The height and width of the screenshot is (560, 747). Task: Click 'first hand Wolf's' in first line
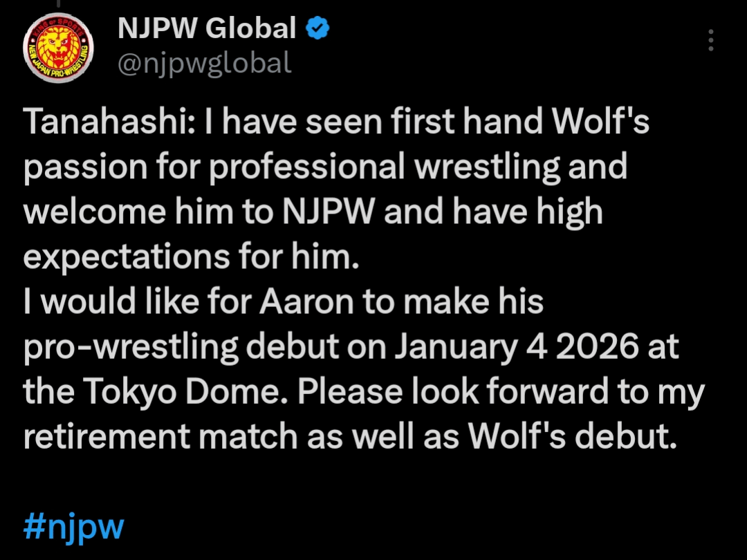tap(521, 121)
